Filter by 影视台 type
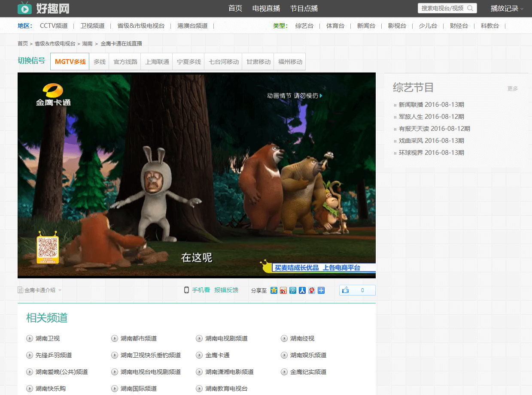The height and width of the screenshot is (395, 532). tap(397, 26)
